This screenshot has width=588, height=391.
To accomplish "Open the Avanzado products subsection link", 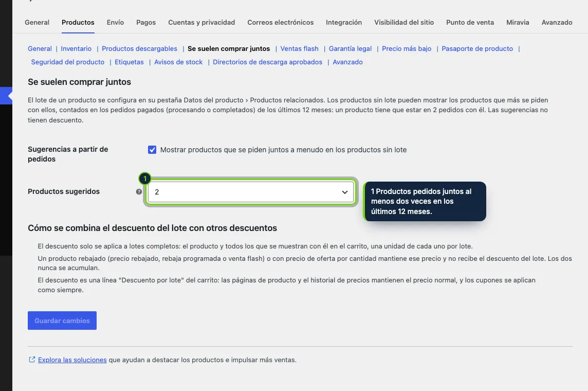I will [x=347, y=62].
